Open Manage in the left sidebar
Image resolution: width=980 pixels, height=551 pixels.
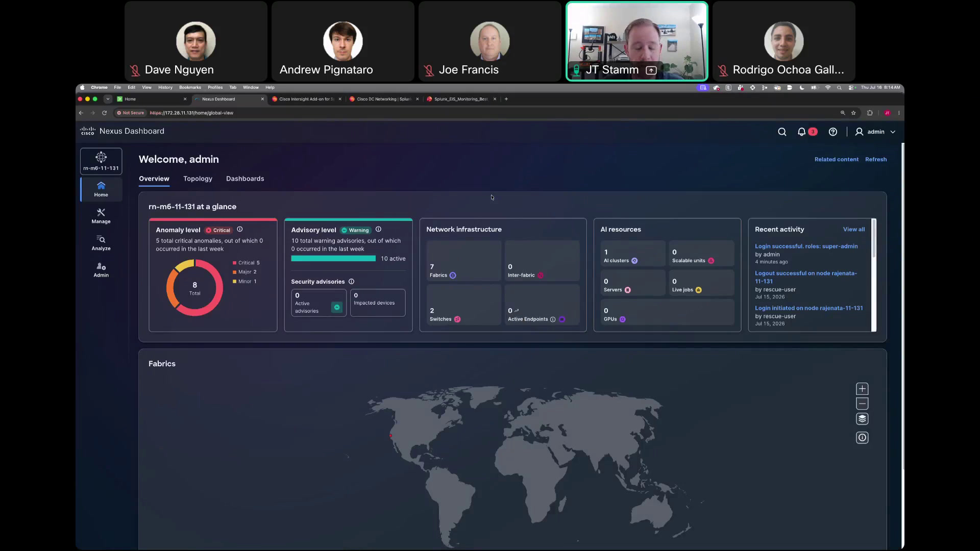click(101, 216)
